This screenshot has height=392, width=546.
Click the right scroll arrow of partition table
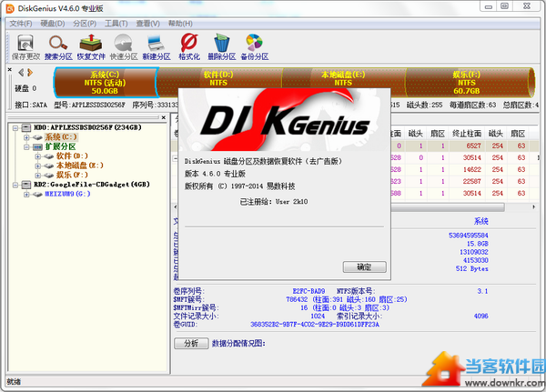click(x=533, y=207)
